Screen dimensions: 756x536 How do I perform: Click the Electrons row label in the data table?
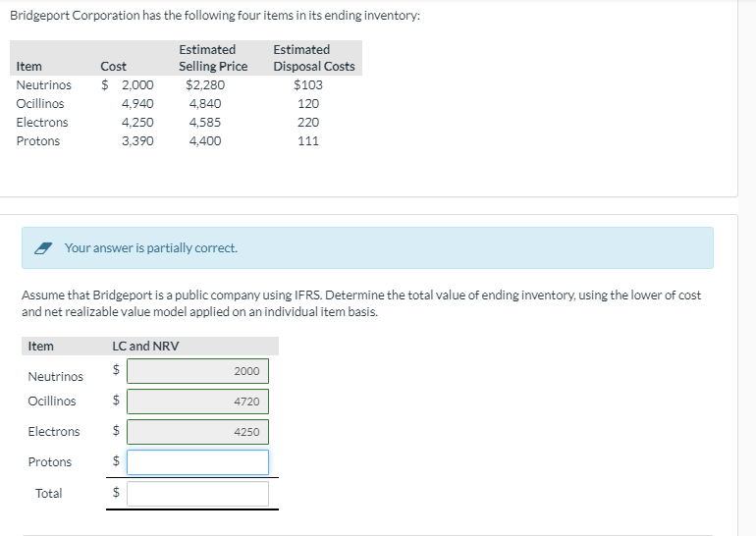click(42, 123)
